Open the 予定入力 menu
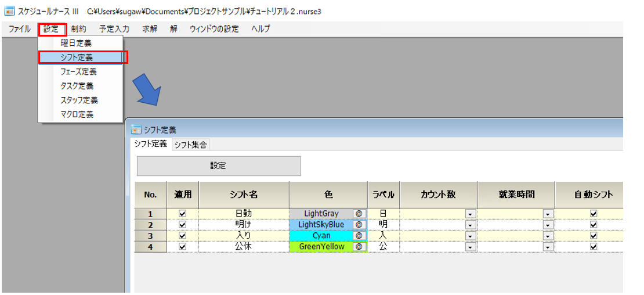This screenshot has width=644, height=295. coord(114,29)
